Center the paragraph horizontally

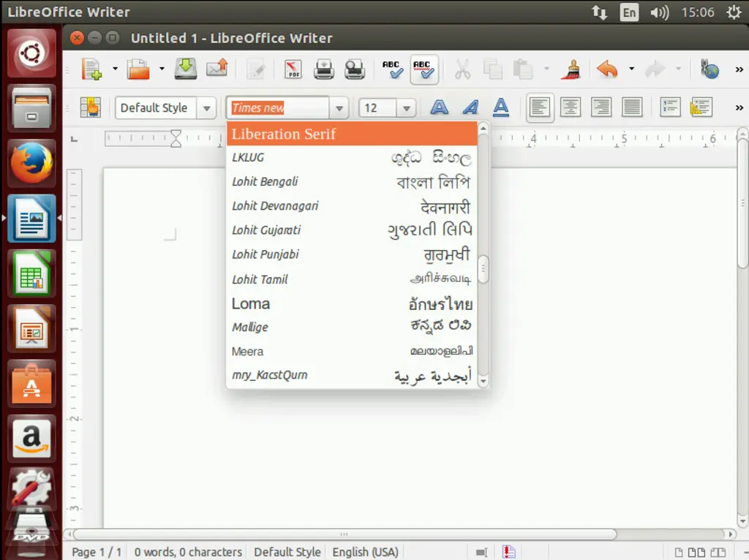(571, 107)
